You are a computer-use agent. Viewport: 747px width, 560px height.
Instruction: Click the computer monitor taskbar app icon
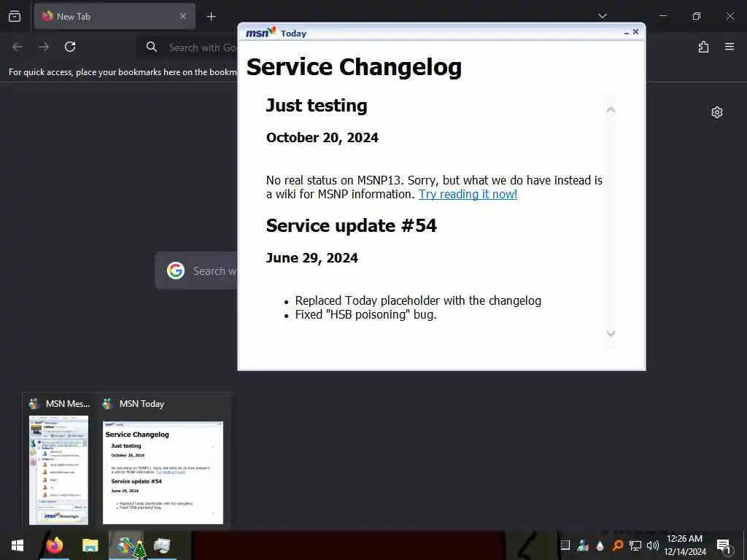(162, 545)
